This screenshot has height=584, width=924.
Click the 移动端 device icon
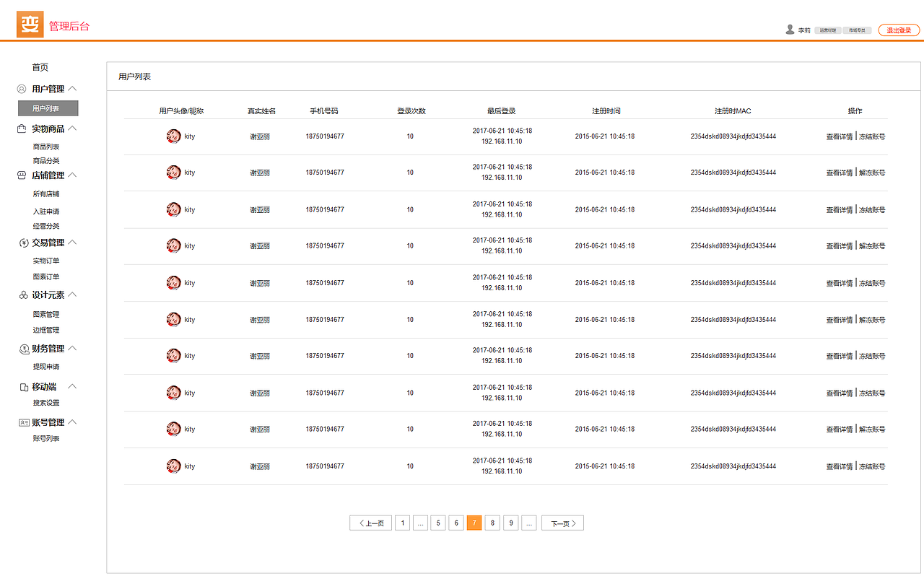point(24,386)
